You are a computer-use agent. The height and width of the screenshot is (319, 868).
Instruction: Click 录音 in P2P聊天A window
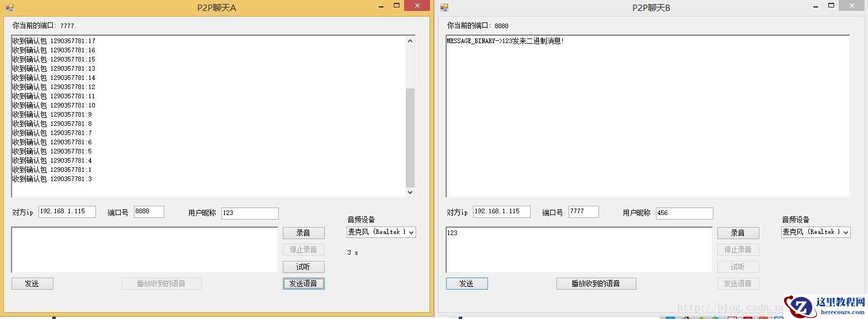click(x=304, y=233)
